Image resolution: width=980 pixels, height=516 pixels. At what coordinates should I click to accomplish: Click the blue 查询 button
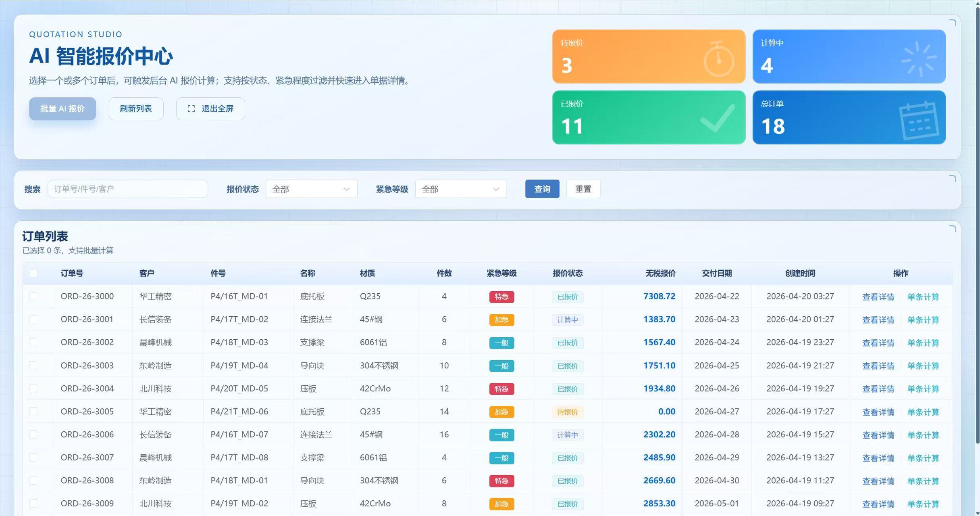point(542,189)
